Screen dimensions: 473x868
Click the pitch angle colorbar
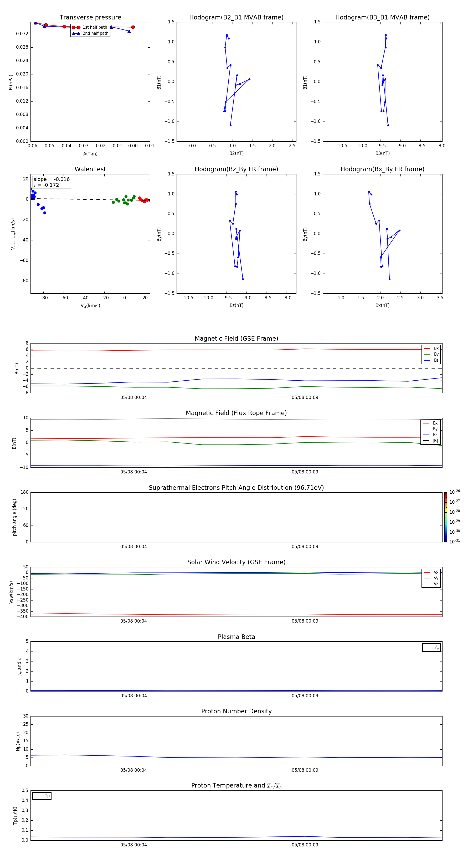[446, 517]
